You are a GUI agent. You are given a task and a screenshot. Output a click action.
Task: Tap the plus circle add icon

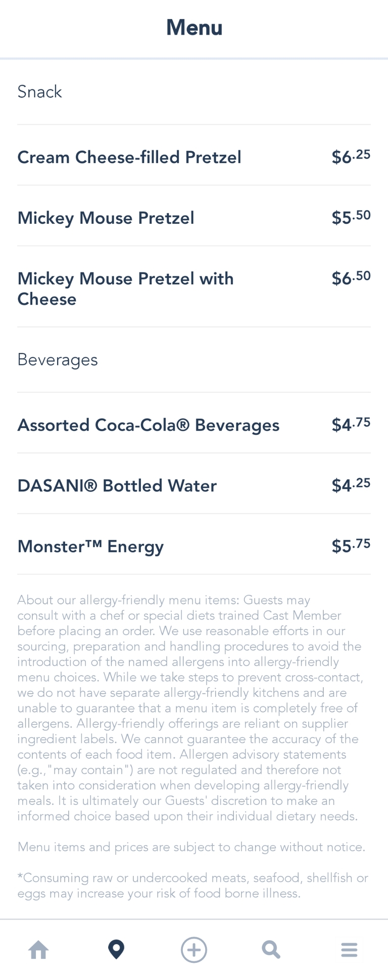(194, 950)
